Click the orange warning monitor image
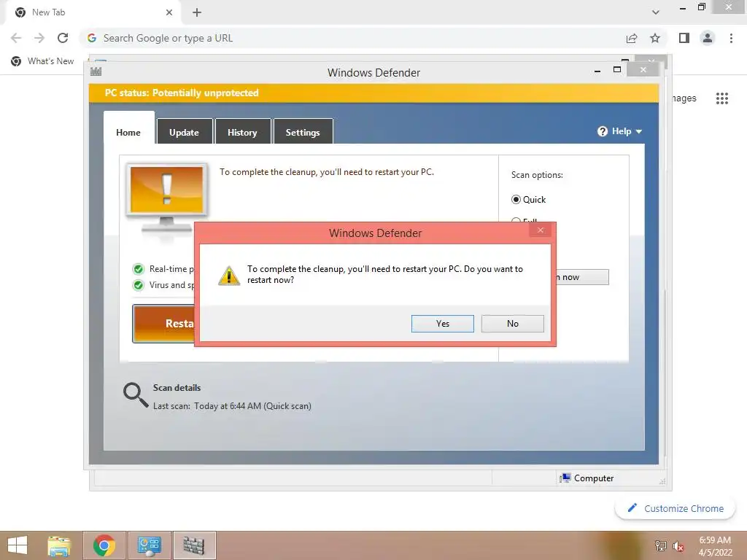747x560 pixels. 167,197
